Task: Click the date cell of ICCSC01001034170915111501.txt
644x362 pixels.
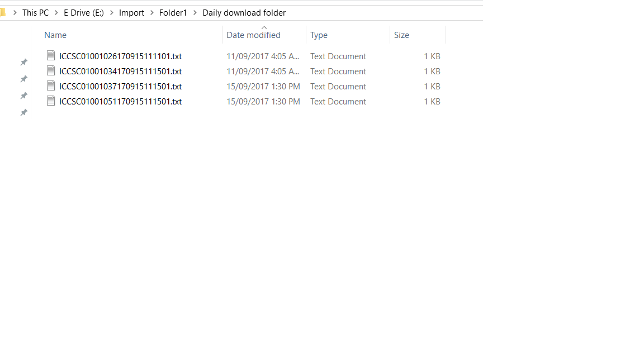Action: click(263, 72)
